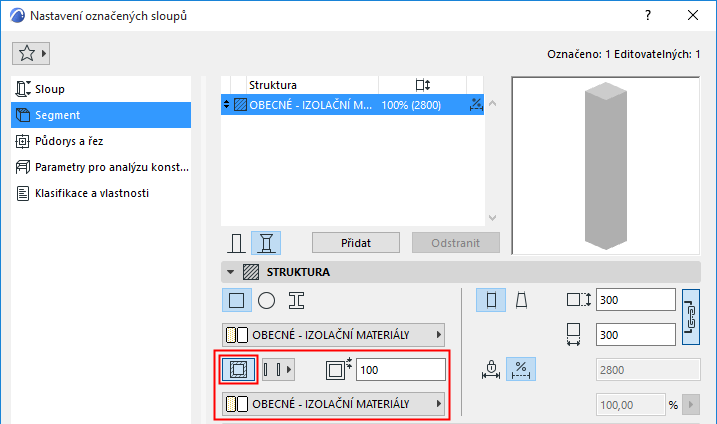Viewport: 717px width, 424px height.
Task: Choose the tapered segment shape
Action: (520, 299)
